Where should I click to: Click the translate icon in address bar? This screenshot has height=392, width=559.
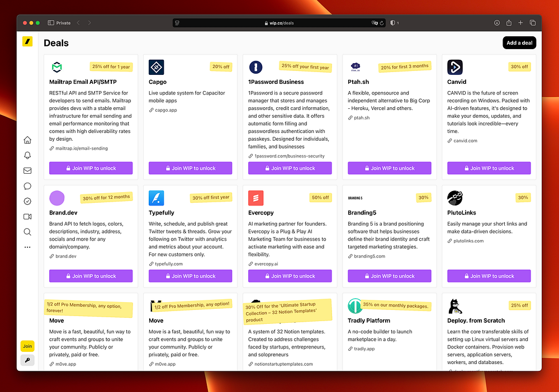(x=375, y=23)
